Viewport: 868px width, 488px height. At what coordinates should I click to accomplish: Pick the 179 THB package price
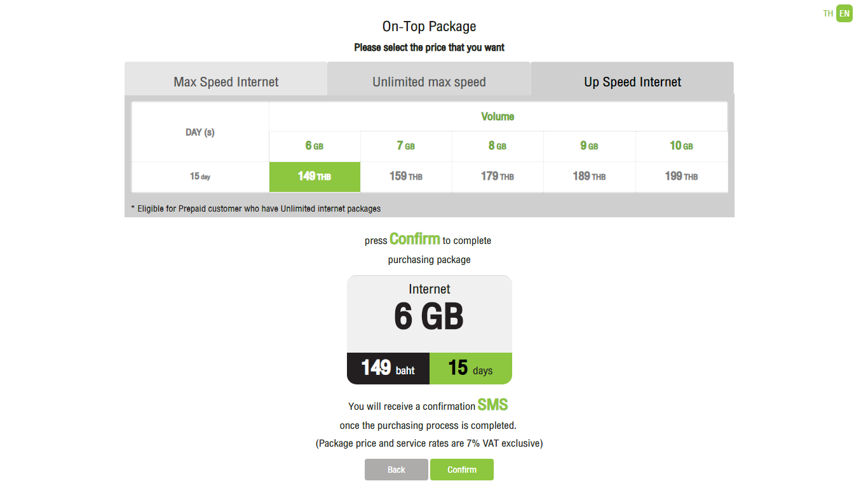[498, 177]
